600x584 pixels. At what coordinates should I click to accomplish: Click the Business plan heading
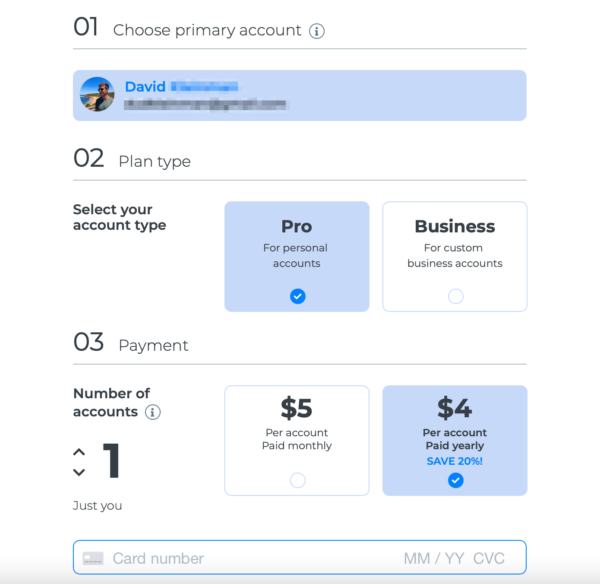coord(455,226)
